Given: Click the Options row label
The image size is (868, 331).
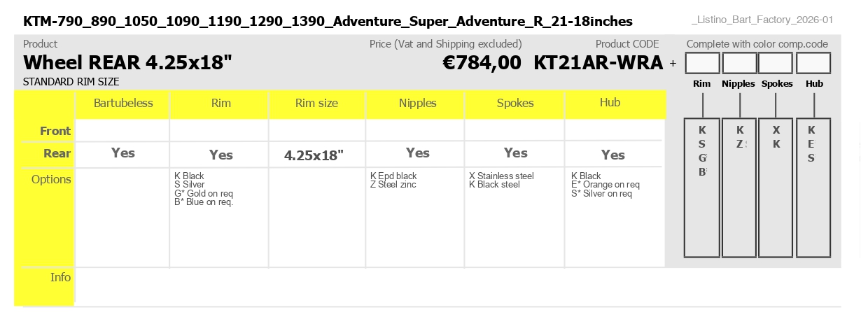Looking at the screenshot, I should 51,179.
